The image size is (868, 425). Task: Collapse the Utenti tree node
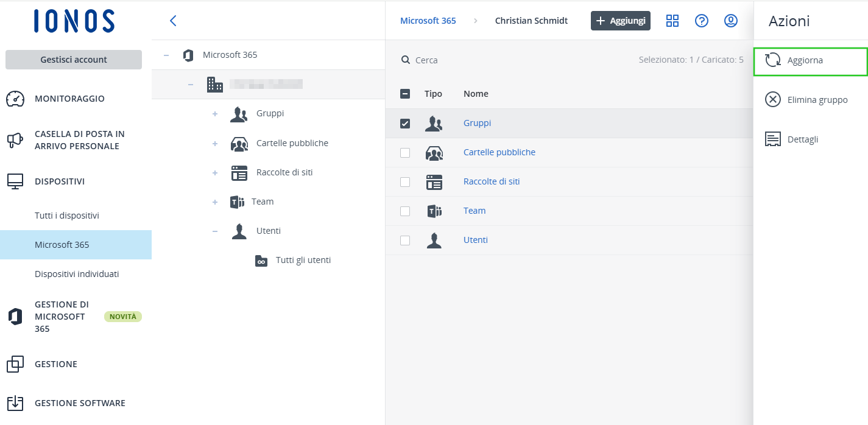(215, 231)
